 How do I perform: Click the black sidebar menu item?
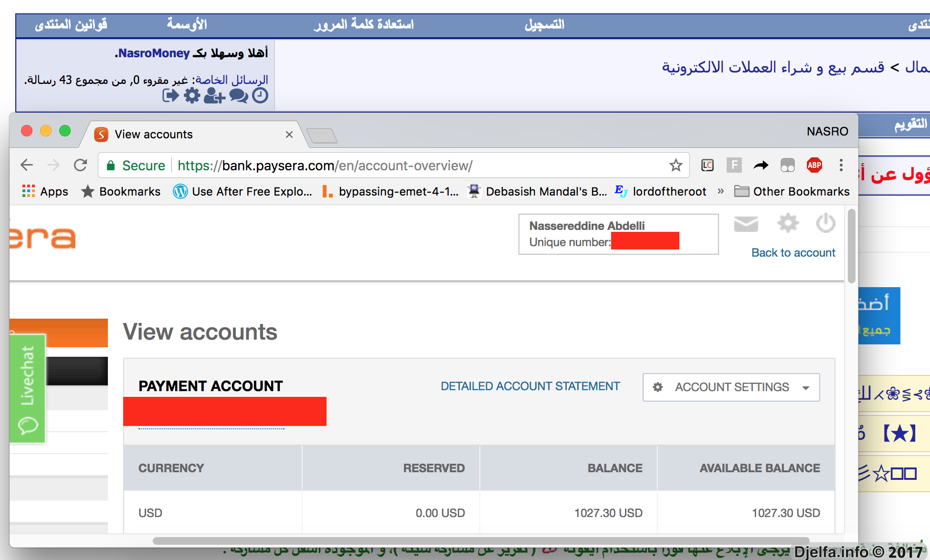coord(77,371)
